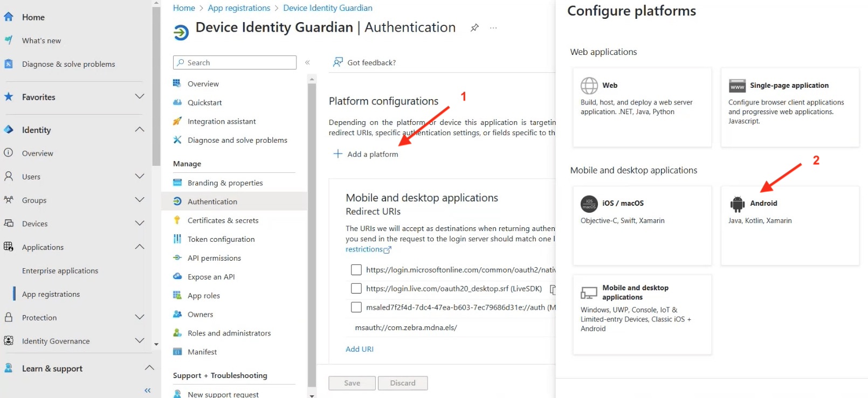Go to API permissions
The width and height of the screenshot is (868, 398).
pyautogui.click(x=214, y=258)
